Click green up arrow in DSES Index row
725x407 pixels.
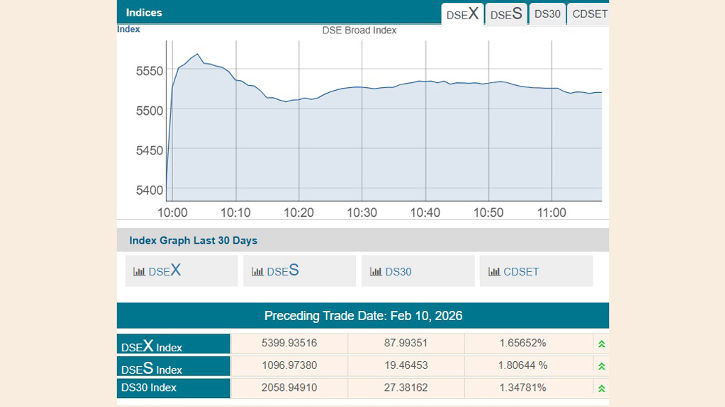pos(600,366)
